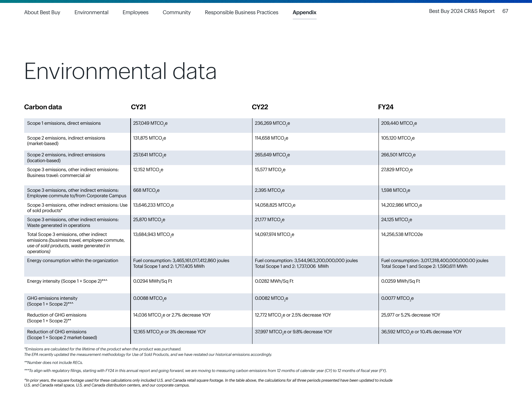The width and height of the screenshot is (532, 411).
Task: Click the Scope 2 location-based row label
Action: [x=66, y=158]
